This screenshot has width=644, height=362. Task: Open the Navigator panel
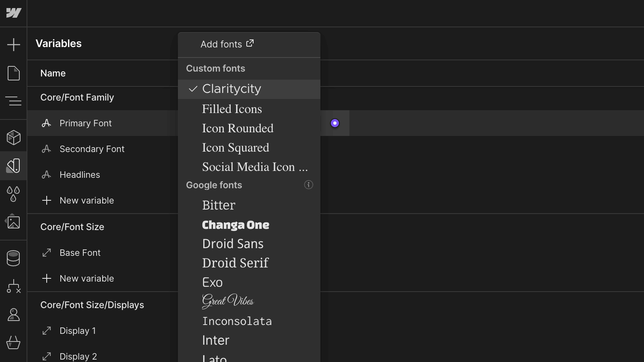14,101
